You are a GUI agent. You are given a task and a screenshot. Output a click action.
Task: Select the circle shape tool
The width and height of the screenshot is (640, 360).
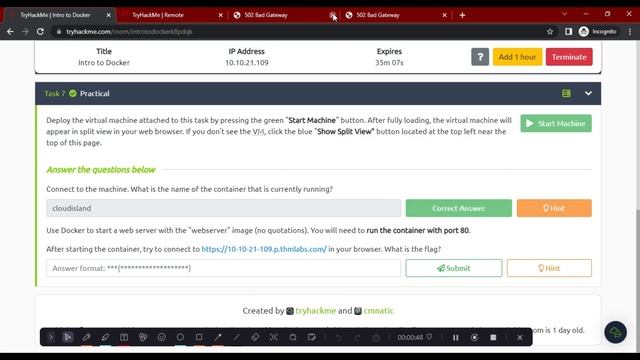coord(180,337)
